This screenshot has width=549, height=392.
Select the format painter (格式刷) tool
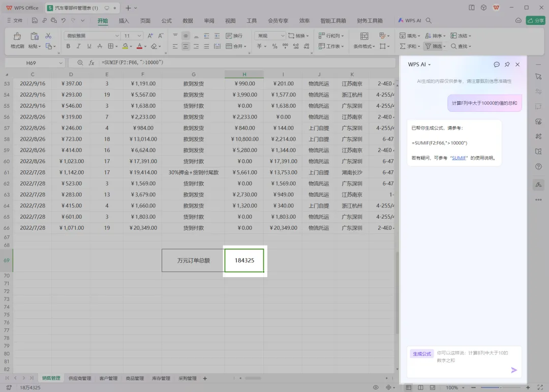[17, 41]
